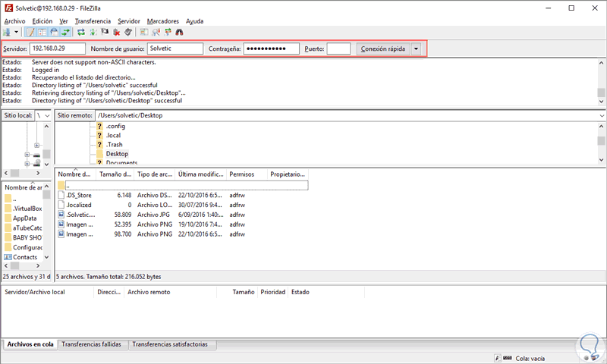Open the Archivo menu
607x364 pixels.
[x=14, y=21]
